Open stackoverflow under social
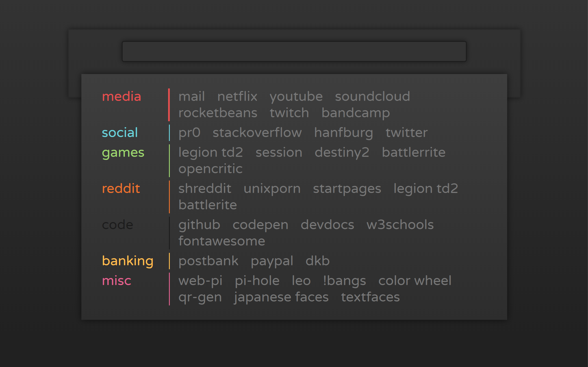 click(x=257, y=132)
